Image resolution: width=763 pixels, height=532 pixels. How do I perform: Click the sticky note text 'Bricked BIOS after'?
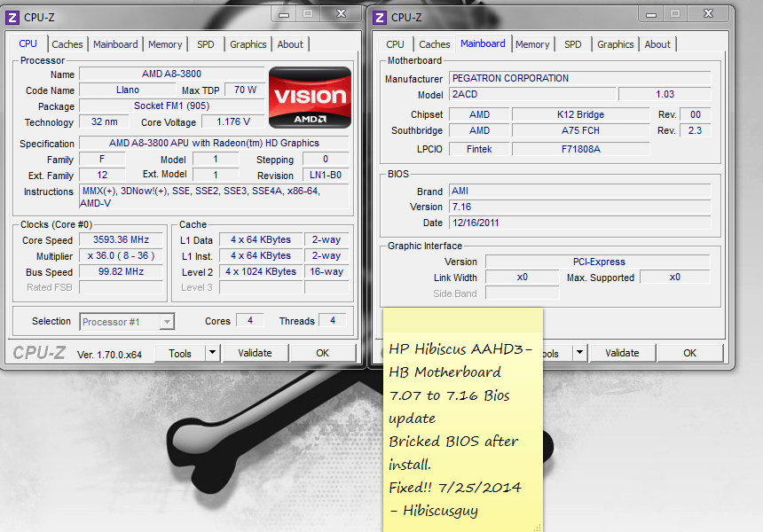click(x=453, y=442)
